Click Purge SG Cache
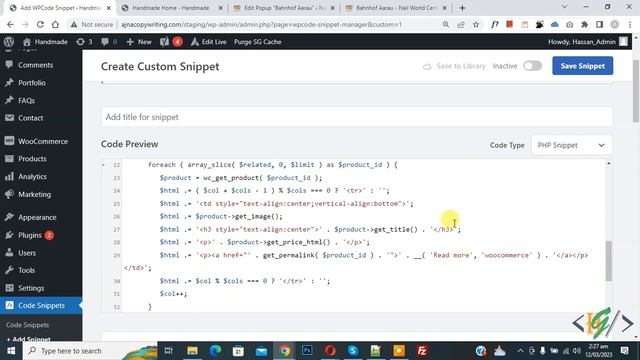The image size is (640, 360). [x=258, y=42]
